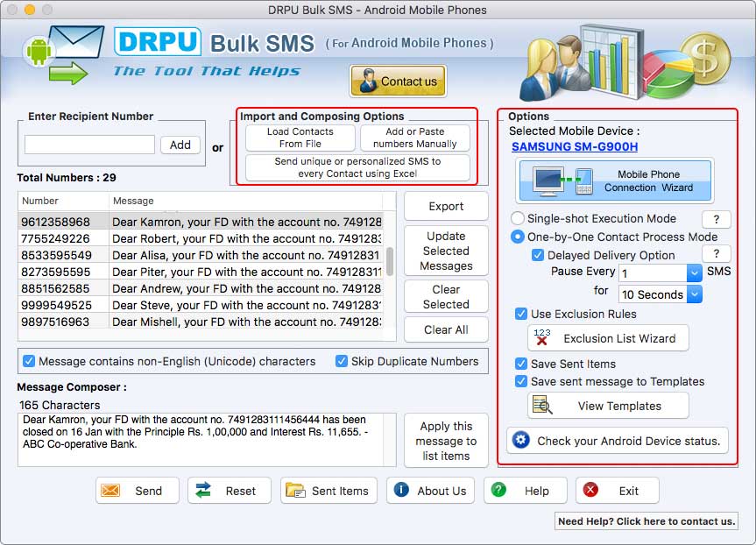Click the Dear Steve message cell
The width and height of the screenshot is (756, 545).
coord(246,305)
